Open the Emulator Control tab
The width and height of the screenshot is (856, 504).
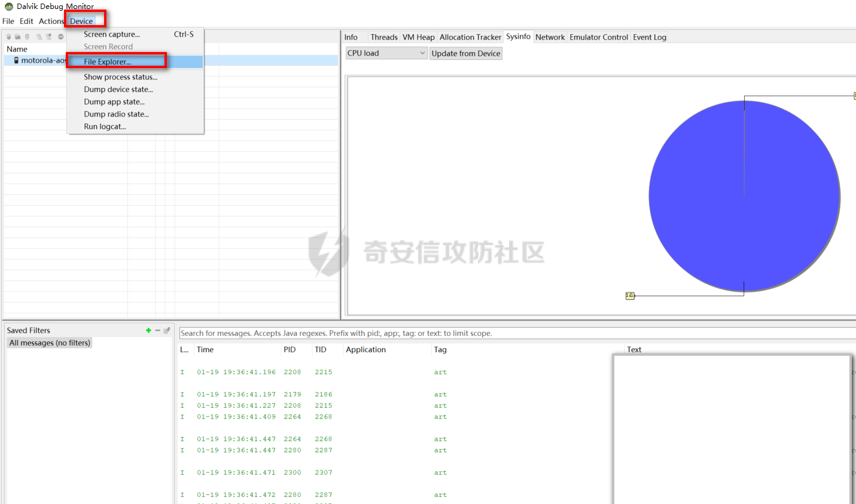click(599, 37)
